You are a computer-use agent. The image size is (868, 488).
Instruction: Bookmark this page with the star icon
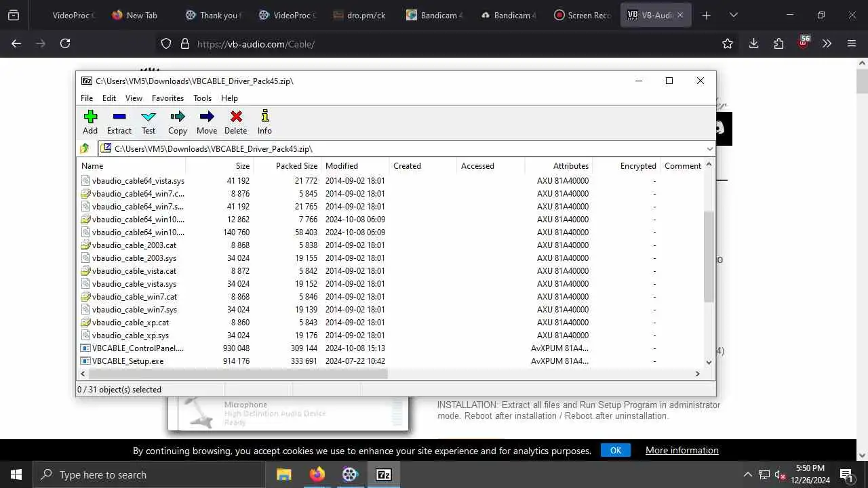[728, 43]
